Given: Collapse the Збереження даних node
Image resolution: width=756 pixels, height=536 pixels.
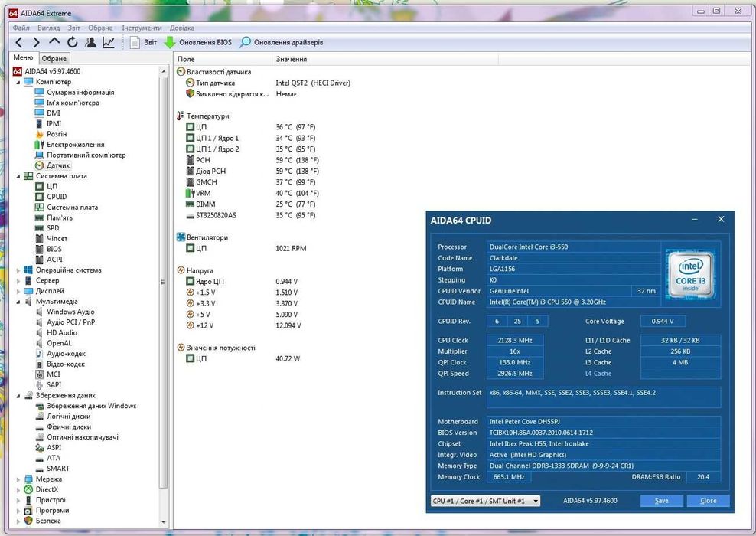Looking at the screenshot, I should 18,396.
